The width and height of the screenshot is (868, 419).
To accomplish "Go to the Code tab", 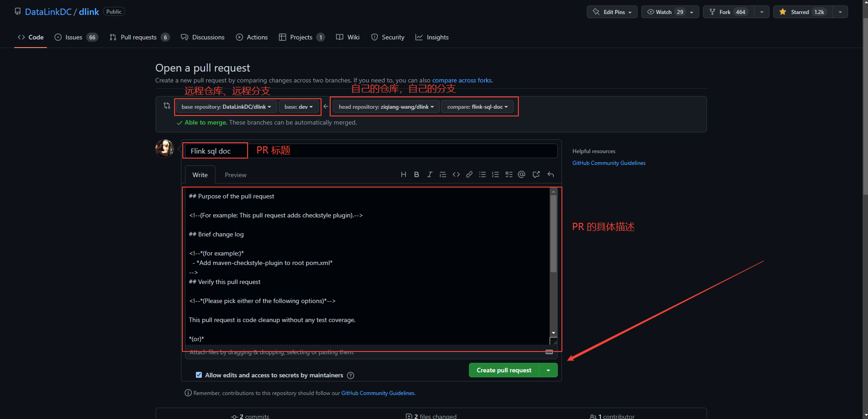I will tap(31, 37).
